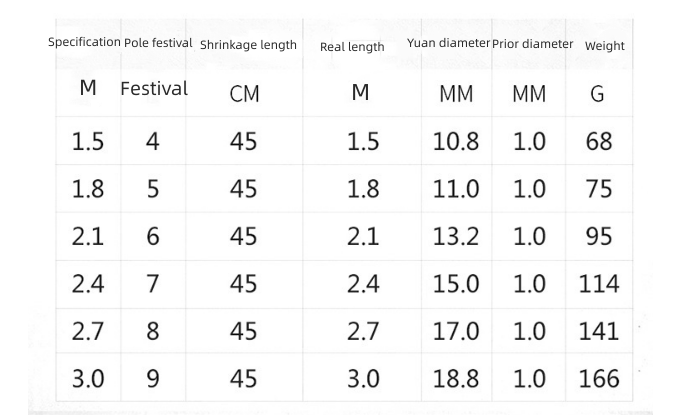Click the 13.2 diameter cell
Screen dimensions: 697x415
pyautogui.click(x=456, y=237)
